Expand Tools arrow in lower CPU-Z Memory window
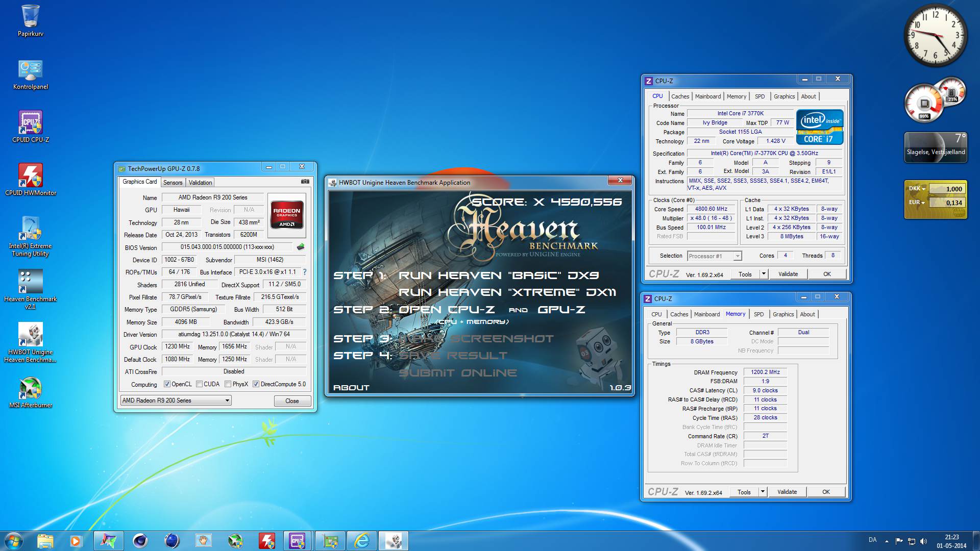Viewport: 980px width, 551px height. point(763,492)
